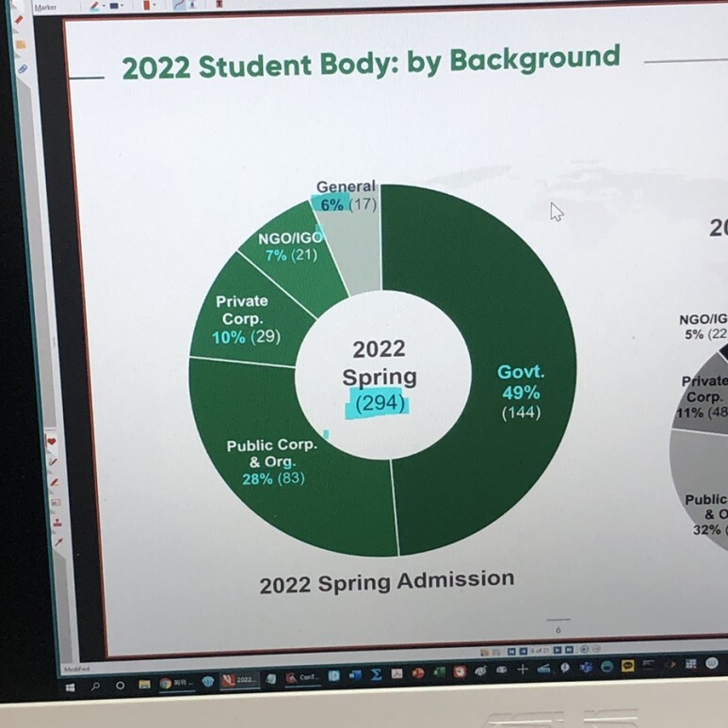
Task: Expand the dark blue swatch dropdown arrow
Action: [122, 5]
